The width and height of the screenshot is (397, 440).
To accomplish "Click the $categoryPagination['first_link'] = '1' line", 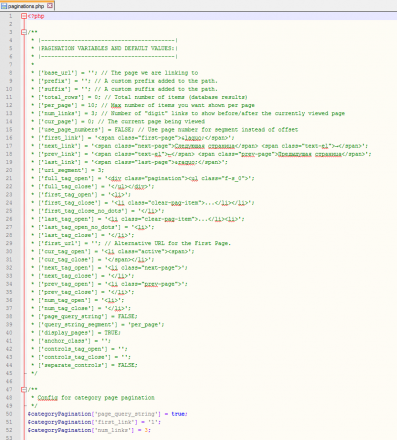I will [x=94, y=422].
